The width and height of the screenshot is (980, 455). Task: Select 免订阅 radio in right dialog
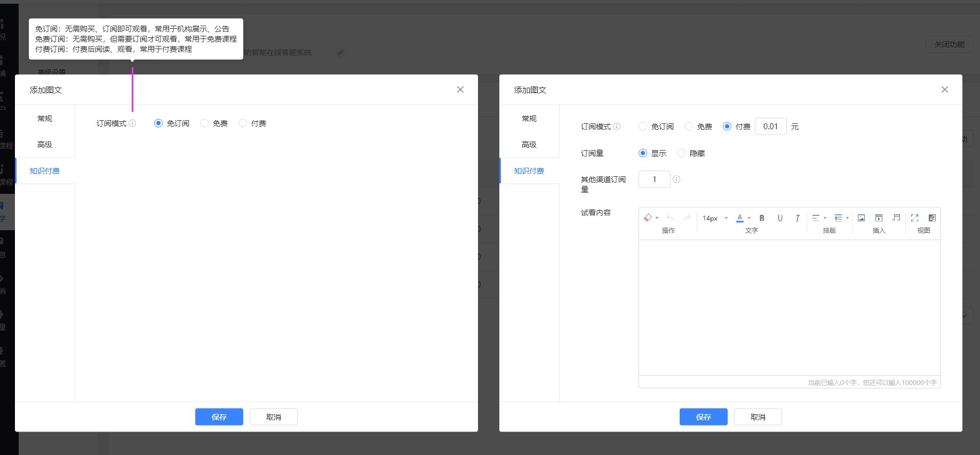pos(643,127)
